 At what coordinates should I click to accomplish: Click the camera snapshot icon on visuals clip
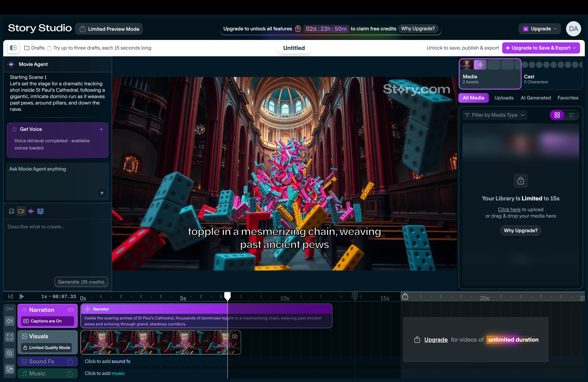pos(235,336)
